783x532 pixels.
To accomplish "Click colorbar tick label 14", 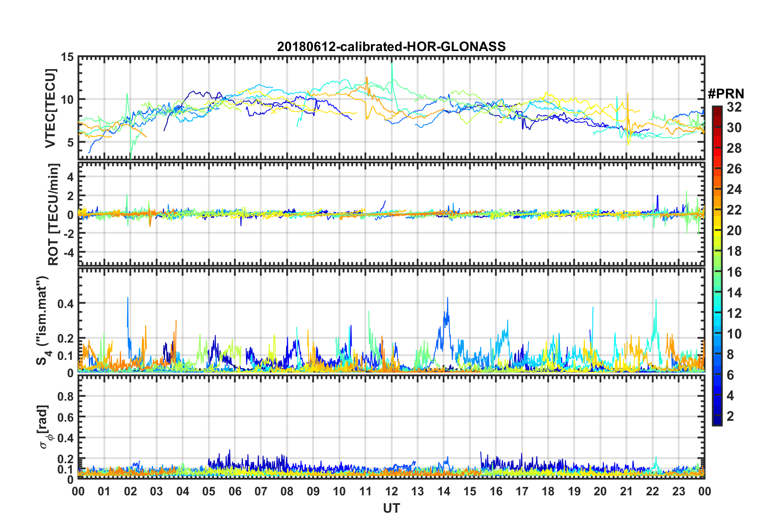I will 734,293.
